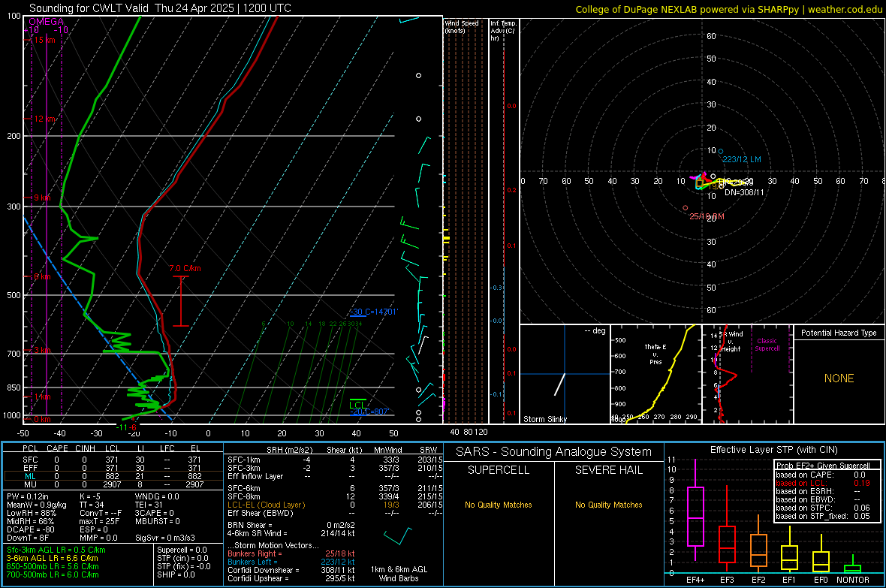Click the CAPE column header
The image size is (886, 588).
[57, 448]
